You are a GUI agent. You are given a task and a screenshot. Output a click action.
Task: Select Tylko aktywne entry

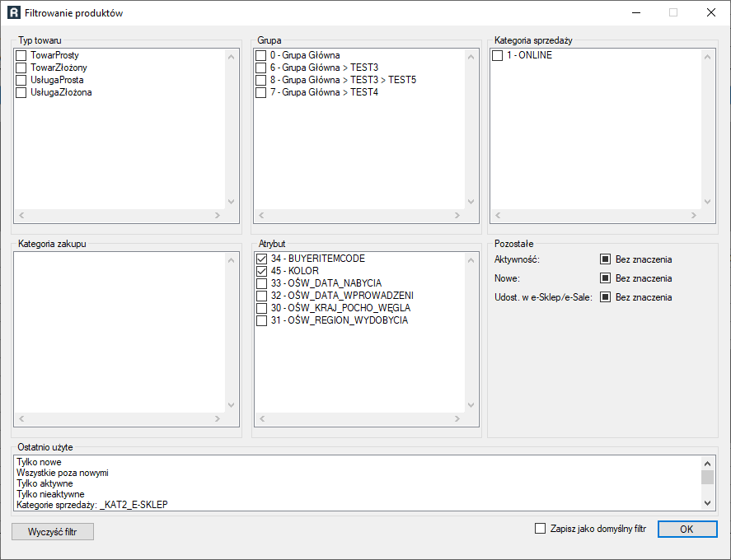pos(45,483)
